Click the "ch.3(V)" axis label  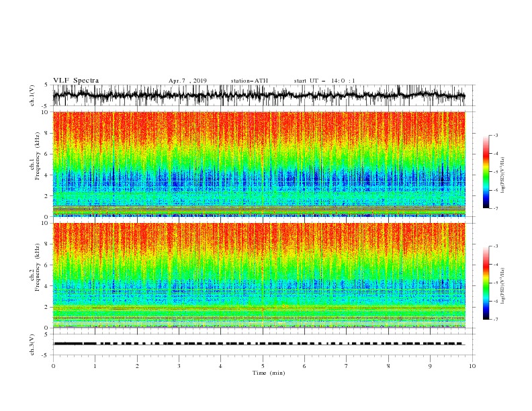[32, 345]
